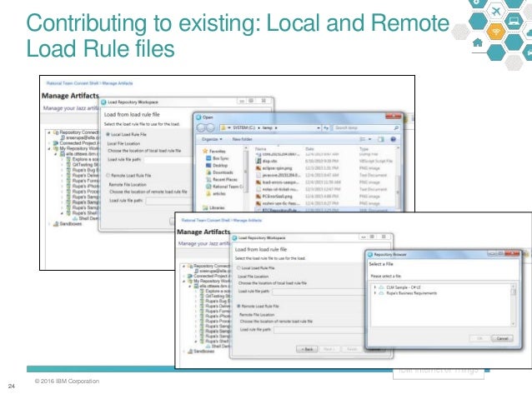Close the Open file dialog

pos(393,117)
